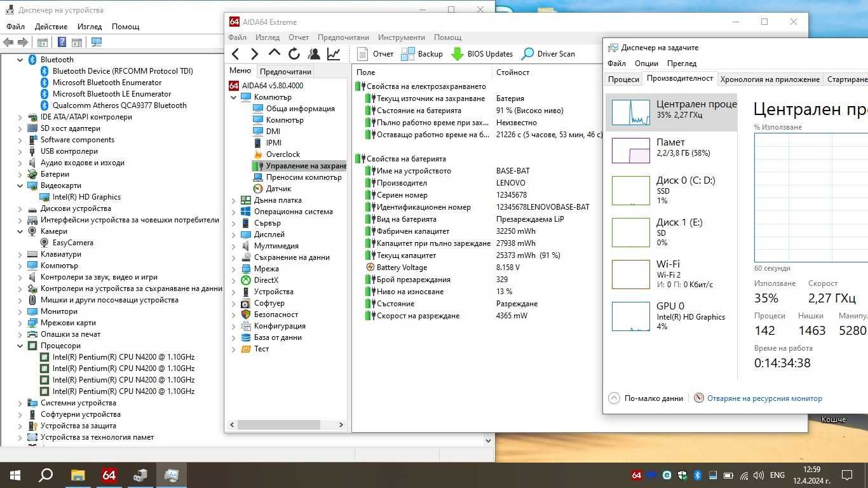The height and width of the screenshot is (488, 868).
Task: Expand Дънна платка in AIDA64 tree
Action: 233,200
